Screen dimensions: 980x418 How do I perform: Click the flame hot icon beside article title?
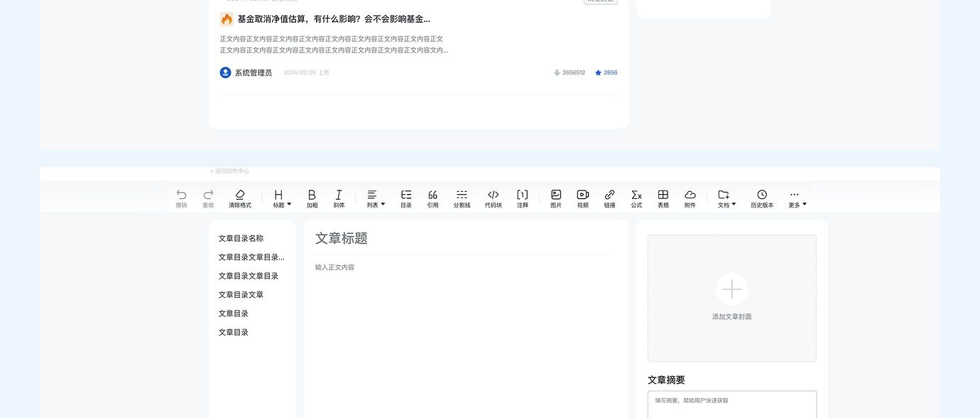(x=227, y=19)
